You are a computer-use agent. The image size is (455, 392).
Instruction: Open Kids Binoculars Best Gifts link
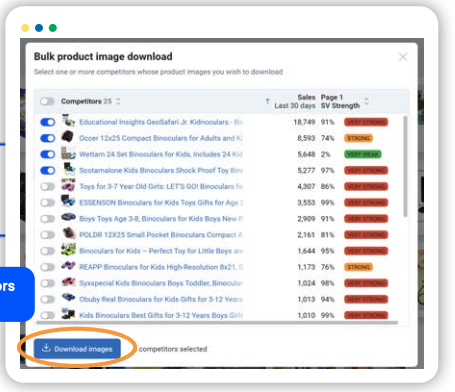pyautogui.click(x=161, y=315)
